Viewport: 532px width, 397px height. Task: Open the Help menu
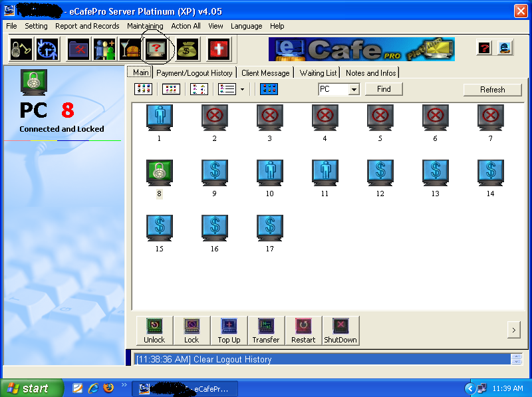tap(277, 26)
